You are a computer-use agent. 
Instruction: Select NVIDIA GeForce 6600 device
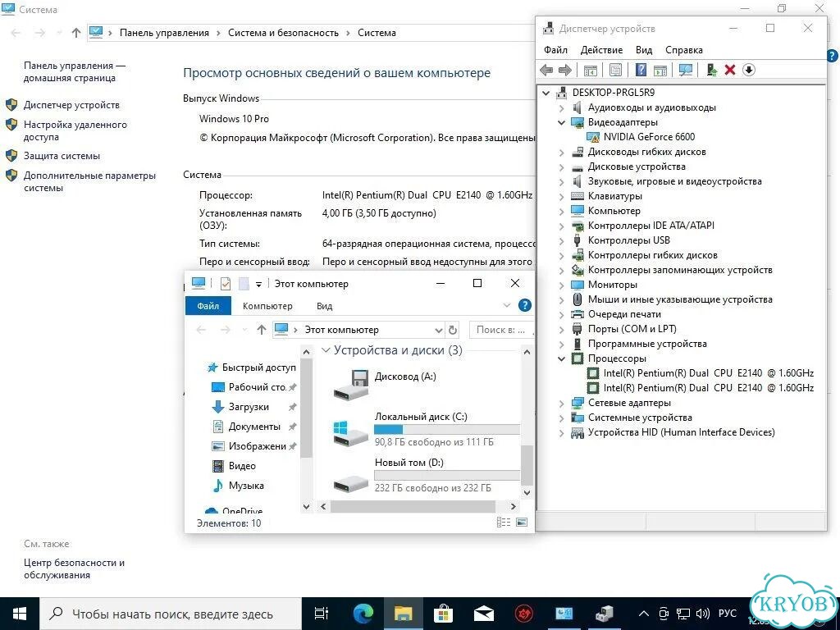tap(649, 137)
